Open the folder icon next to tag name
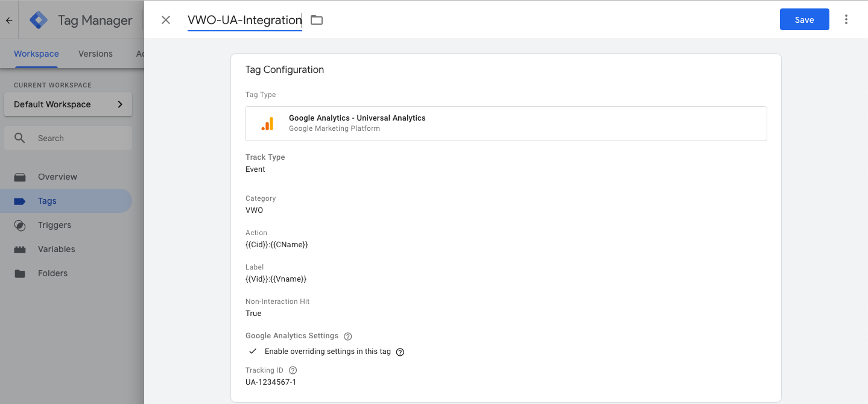This screenshot has height=404, width=868. click(317, 20)
